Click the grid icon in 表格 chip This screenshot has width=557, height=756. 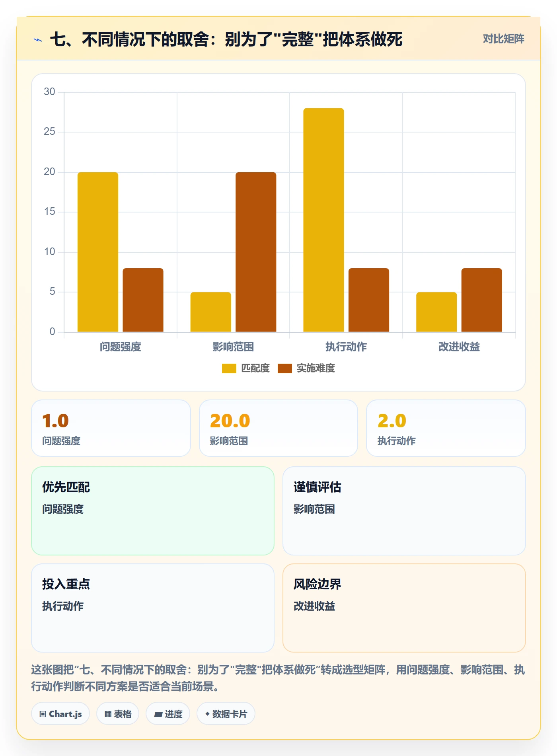(108, 714)
